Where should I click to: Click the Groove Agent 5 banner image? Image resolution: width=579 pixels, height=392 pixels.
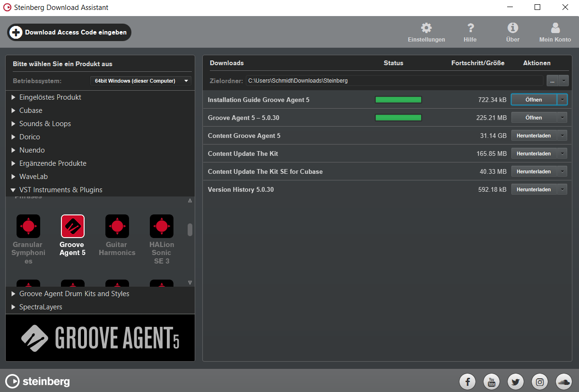(x=100, y=338)
